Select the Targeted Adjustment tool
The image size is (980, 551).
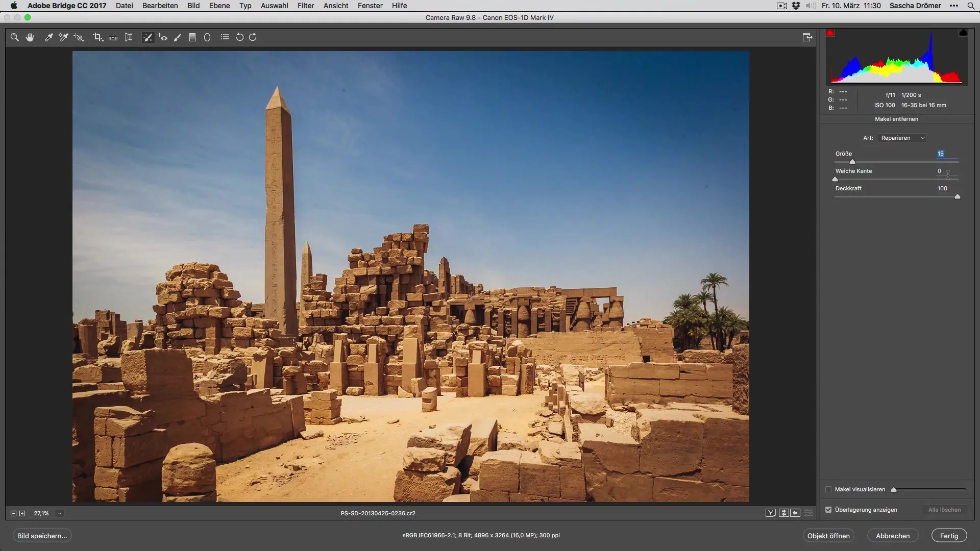click(x=79, y=37)
